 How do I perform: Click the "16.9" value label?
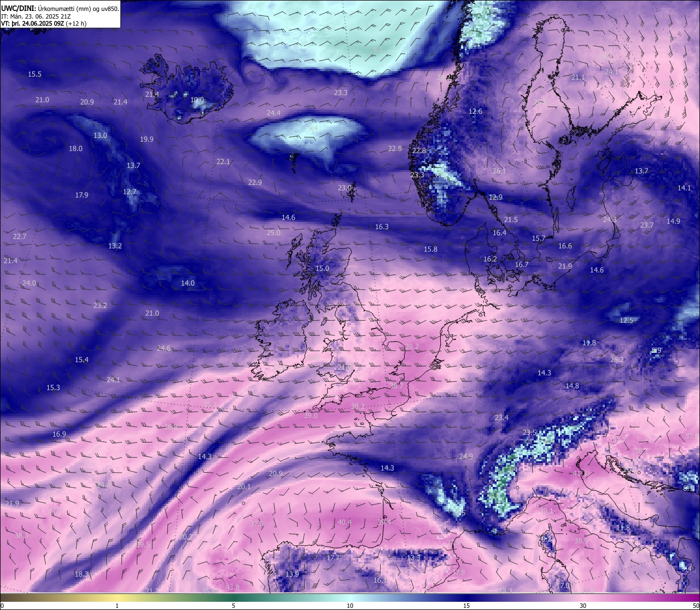coord(59,434)
